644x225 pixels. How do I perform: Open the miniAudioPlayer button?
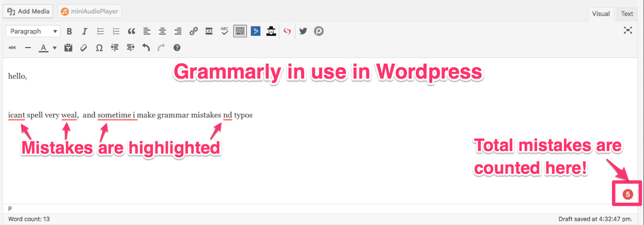click(x=90, y=11)
